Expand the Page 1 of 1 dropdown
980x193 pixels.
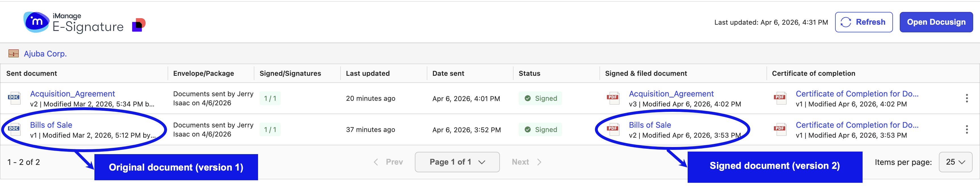pos(457,162)
